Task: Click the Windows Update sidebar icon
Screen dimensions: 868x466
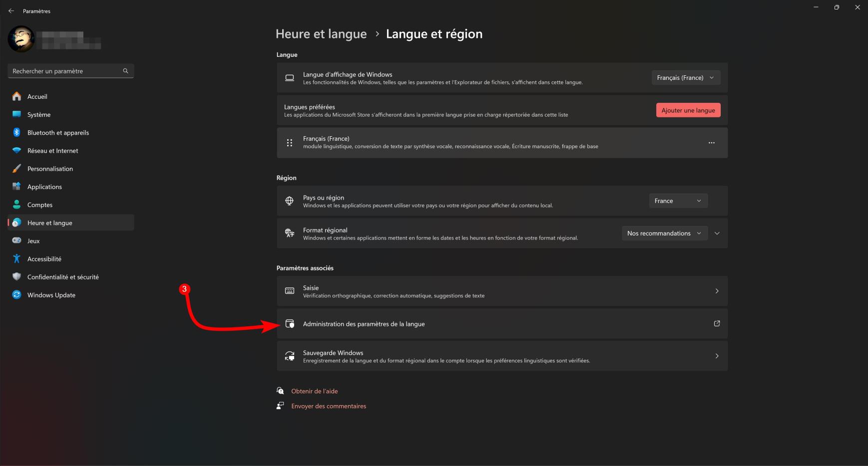Action: point(16,295)
